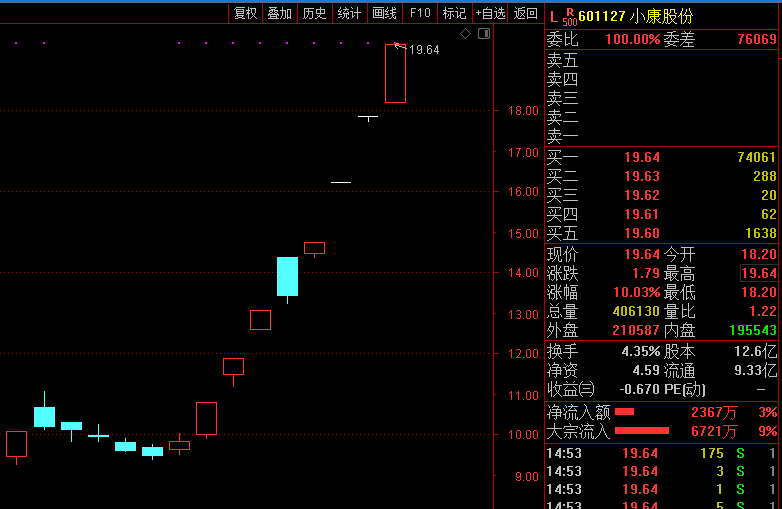
Task: Click the tall red candlestick at 19.64
Action: [x=395, y=73]
